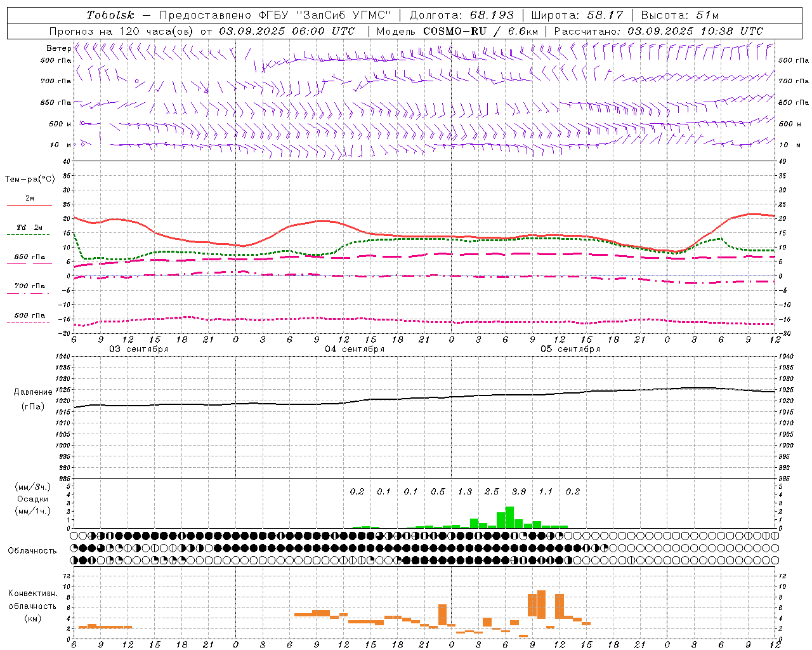Select the 'Модель COSMO-RU / 6.6км' text
This screenshot has height=650, width=812.
[x=457, y=31]
